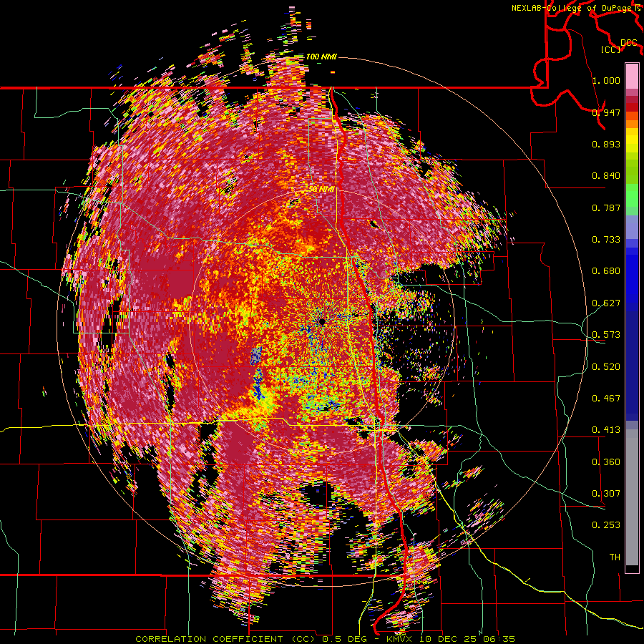This screenshot has height=644, width=644.
Task: Click the 50 NMI range ring label
Action: pos(321,189)
